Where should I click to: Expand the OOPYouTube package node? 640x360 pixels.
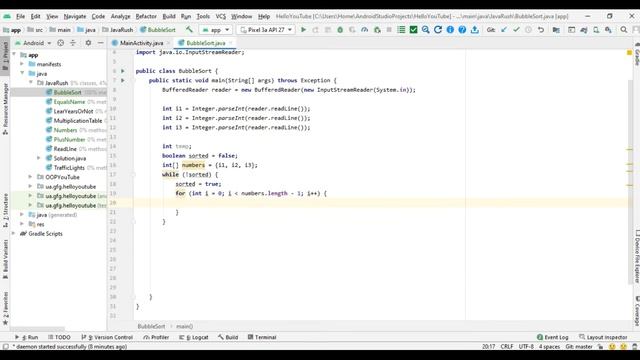click(30, 177)
